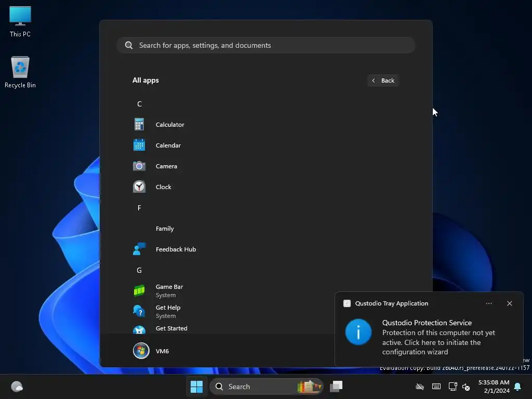
Task: Click the taskbar Search box
Action: (x=267, y=387)
